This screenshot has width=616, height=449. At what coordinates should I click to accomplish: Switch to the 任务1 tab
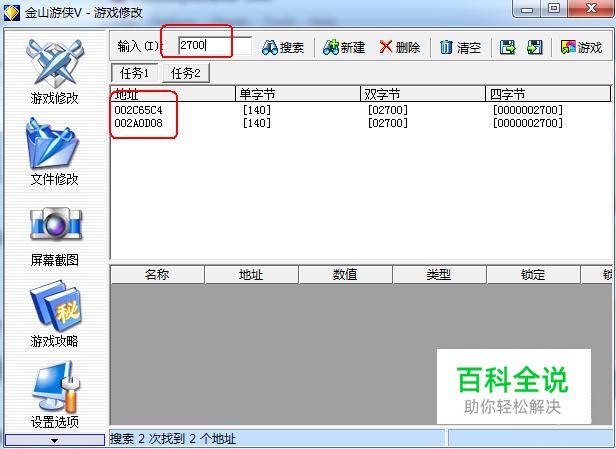[x=134, y=73]
